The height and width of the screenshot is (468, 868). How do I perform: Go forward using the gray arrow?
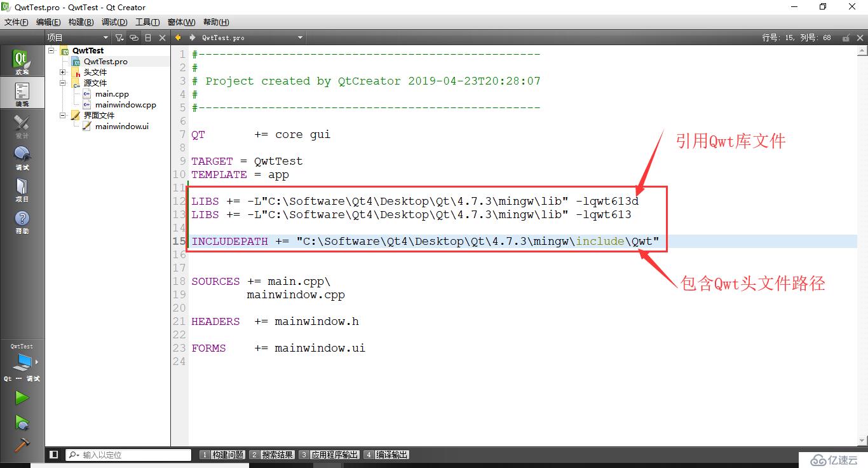pos(193,38)
